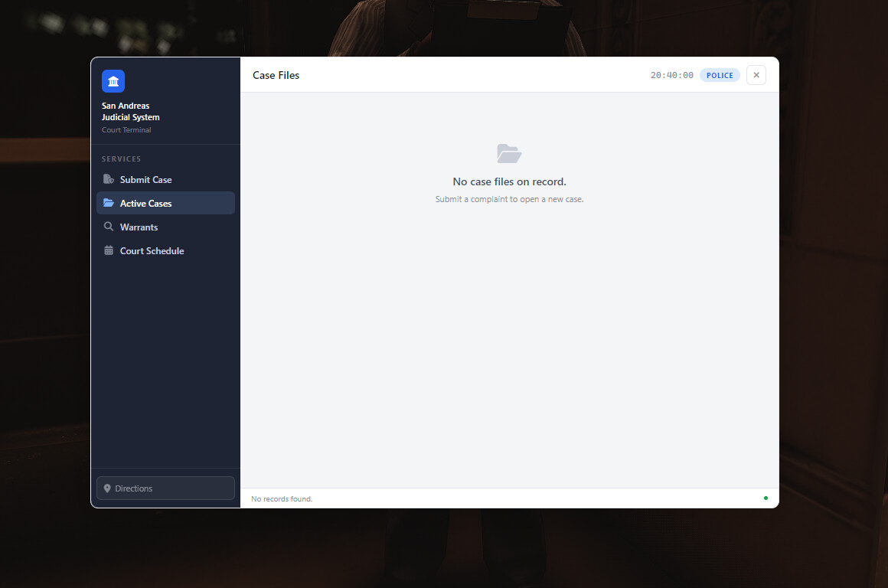The image size is (888, 588).
Task: Click the Court Schedule calendar icon
Action: point(109,250)
